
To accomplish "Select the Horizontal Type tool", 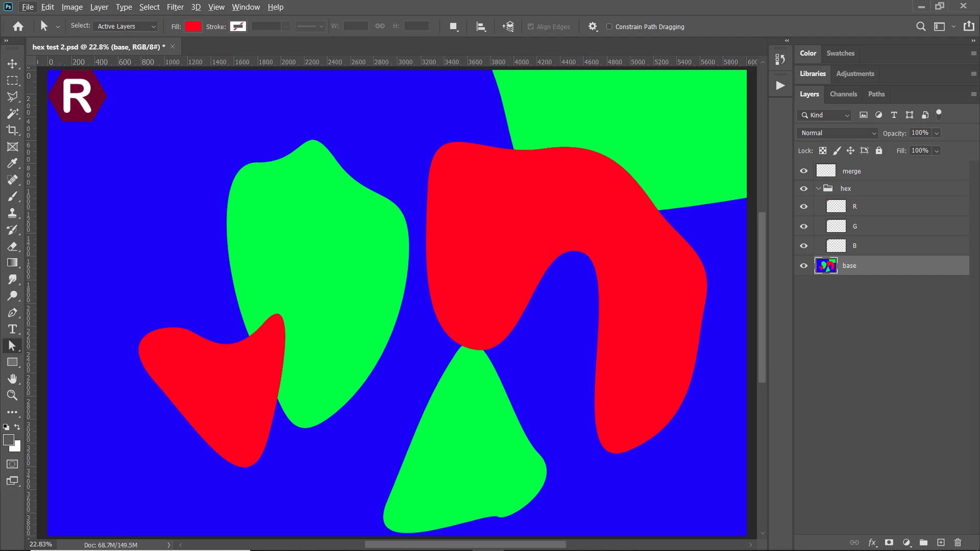I will point(12,329).
